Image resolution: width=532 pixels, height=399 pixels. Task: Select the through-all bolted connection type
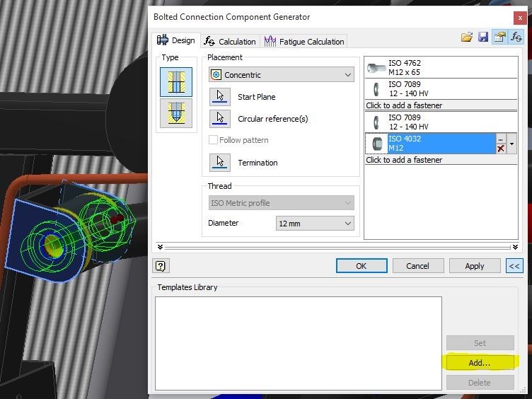[x=176, y=82]
